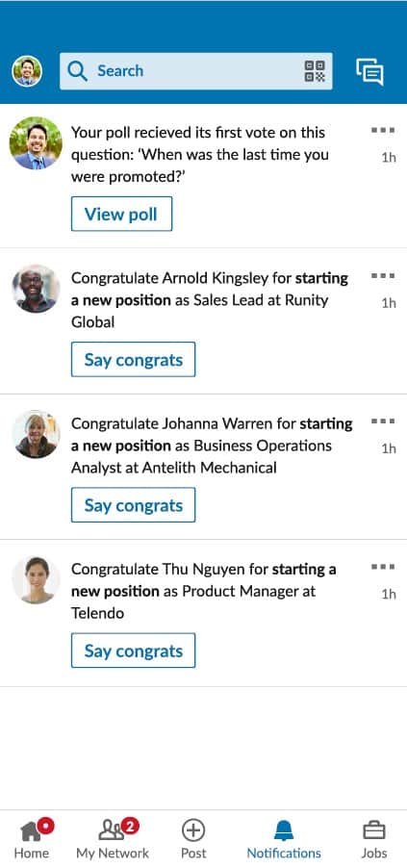Open the Jobs briefcase tab
The image size is (407, 868).
[x=373, y=839]
